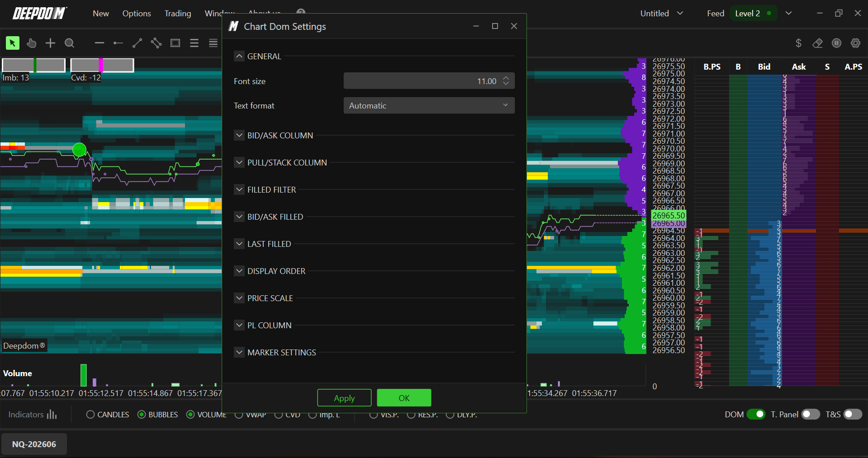Enable the T&S switch
868x458 pixels.
853,414
